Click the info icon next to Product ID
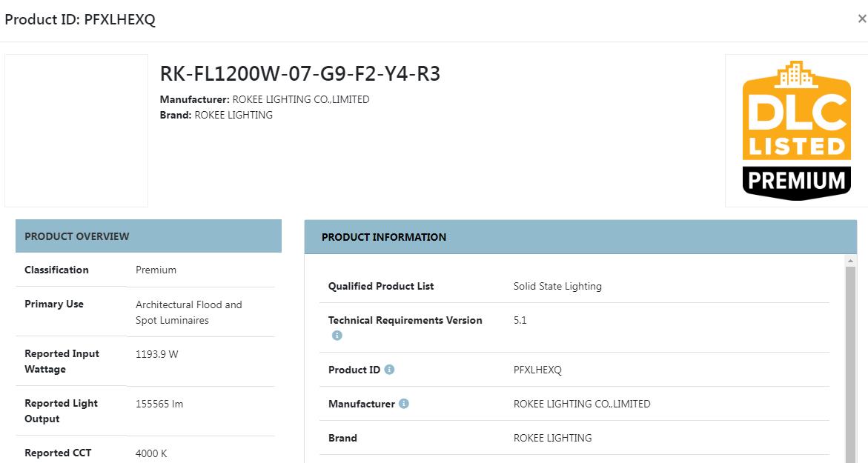Image resolution: width=868 pixels, height=463 pixels. point(389,370)
